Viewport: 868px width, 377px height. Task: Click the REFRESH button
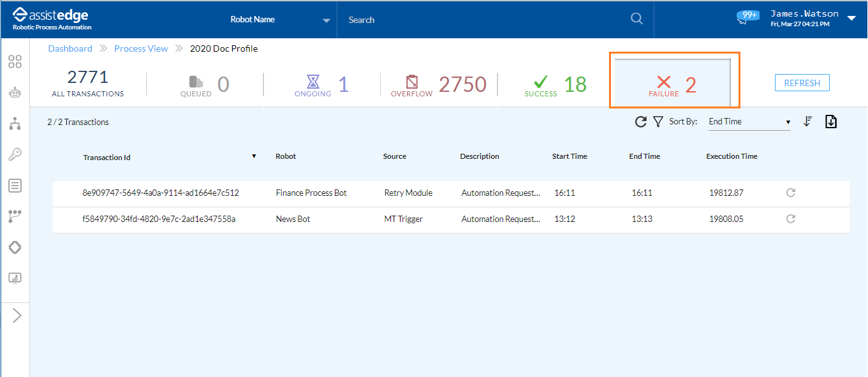802,83
